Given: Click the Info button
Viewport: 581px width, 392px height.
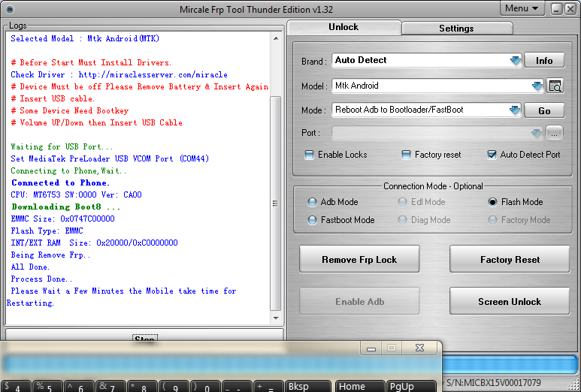Looking at the screenshot, I should coord(544,61).
